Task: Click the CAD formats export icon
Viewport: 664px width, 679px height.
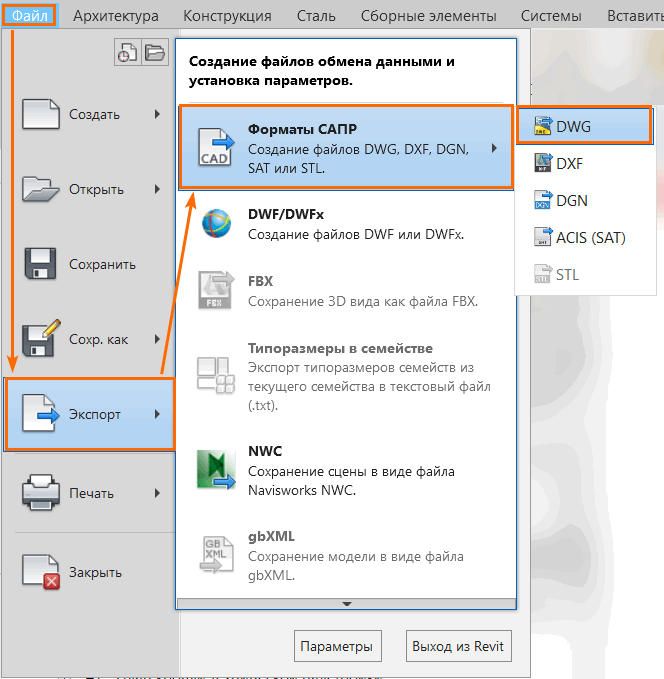Action: pyautogui.click(x=216, y=147)
